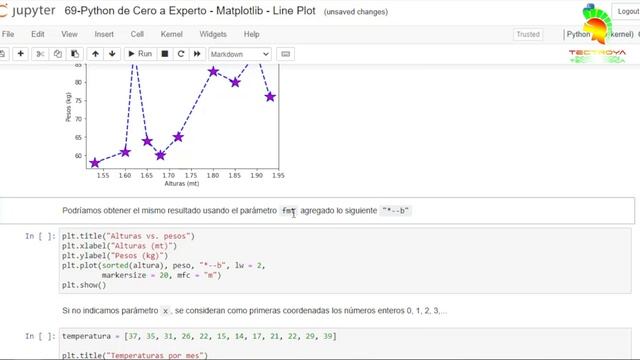The height and width of the screenshot is (360, 640).
Task: Copy selected cells icon
Action: point(58,54)
